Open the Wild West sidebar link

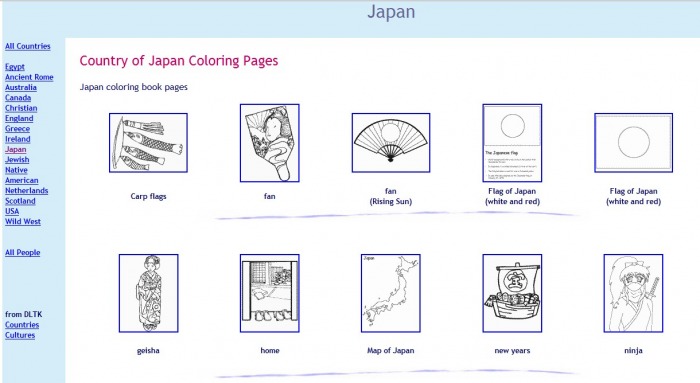(23, 221)
